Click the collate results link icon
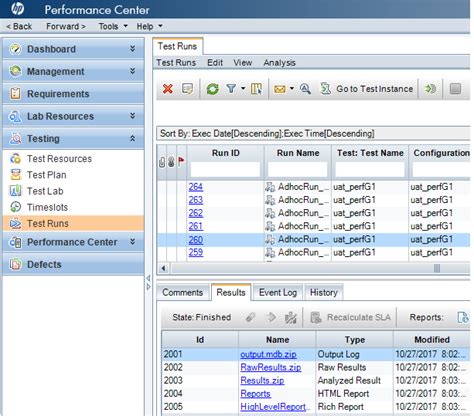The height and width of the screenshot is (416, 474). (251, 317)
